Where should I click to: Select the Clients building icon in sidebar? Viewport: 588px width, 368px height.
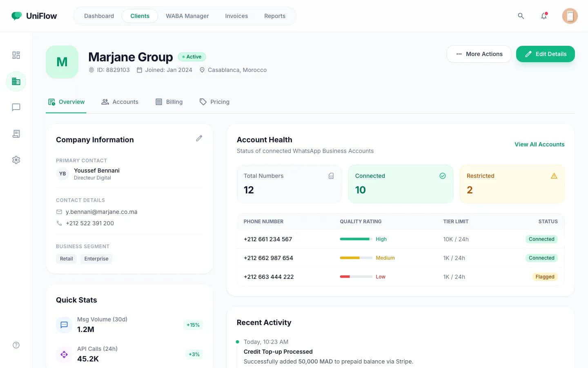(16, 81)
